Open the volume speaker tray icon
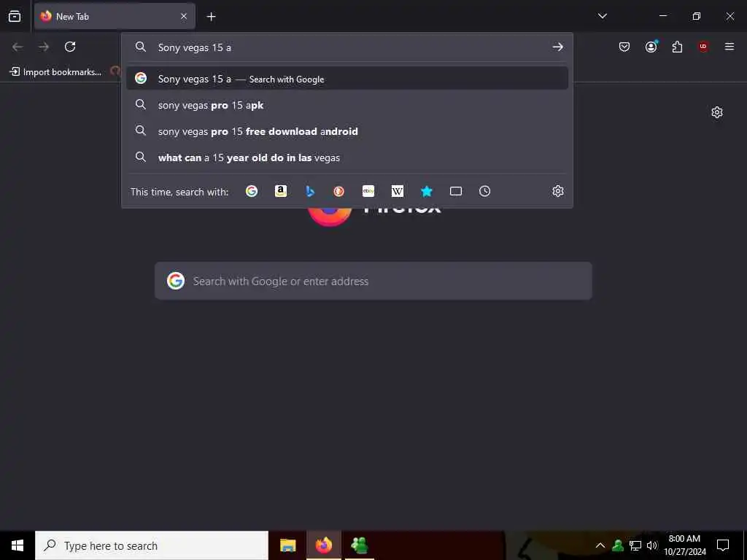 pyautogui.click(x=652, y=545)
